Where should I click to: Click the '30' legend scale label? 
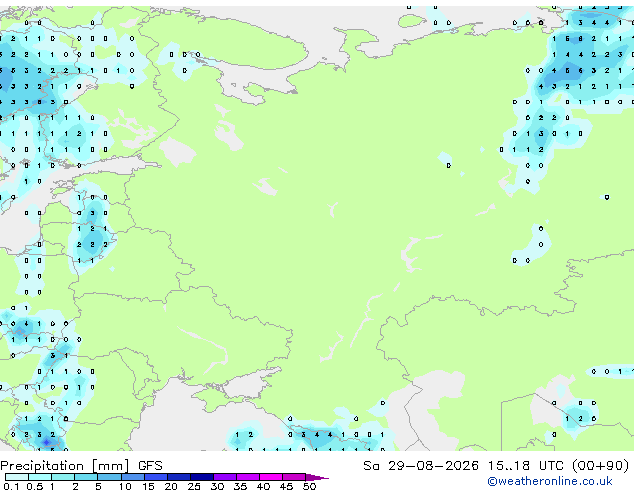point(217,486)
